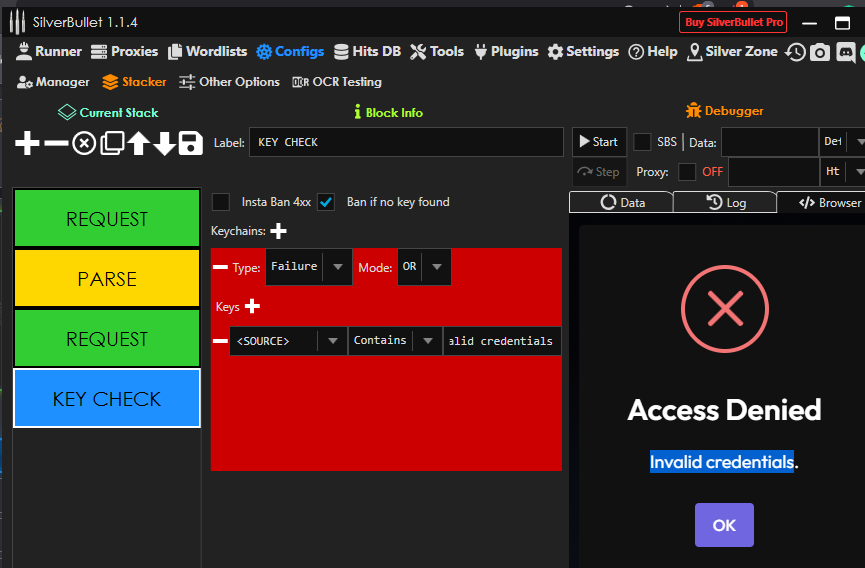The image size is (865, 568).
Task: Duplicate the selected block with copy icon
Action: coord(112,143)
